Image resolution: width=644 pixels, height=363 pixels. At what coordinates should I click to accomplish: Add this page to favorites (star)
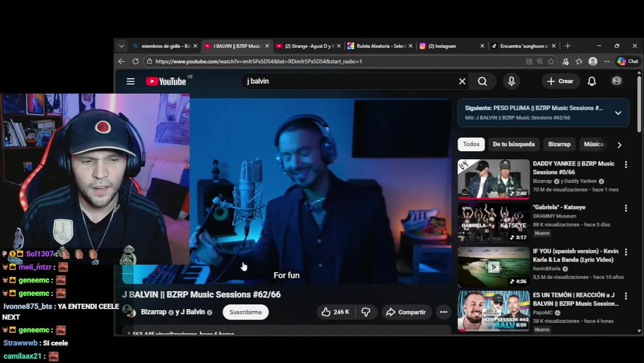tap(551, 62)
